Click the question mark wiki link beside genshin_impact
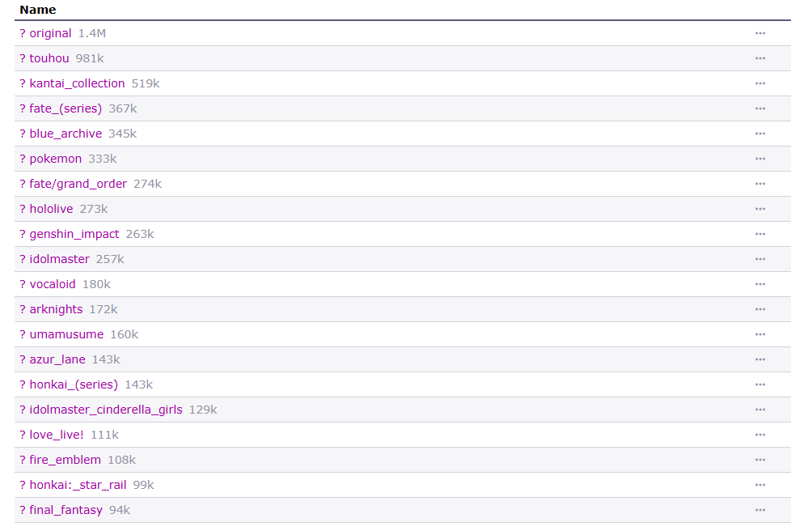Image resolution: width=812 pixels, height=531 pixels. pos(23,234)
